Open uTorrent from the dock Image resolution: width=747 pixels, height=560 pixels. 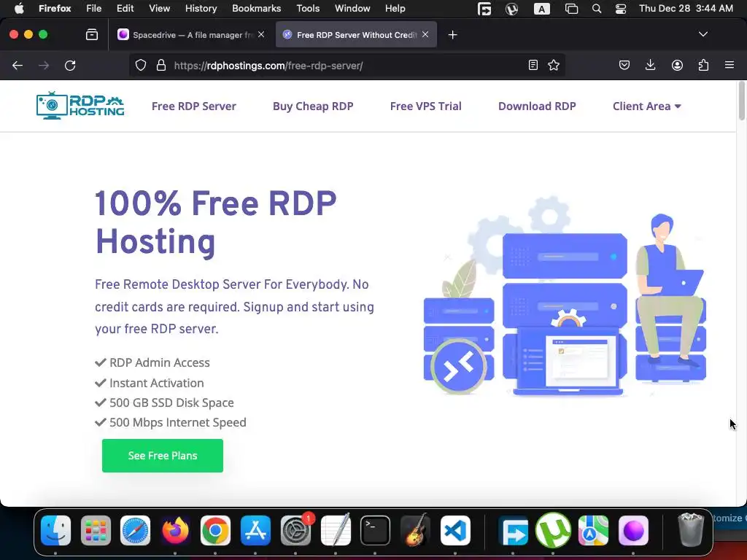click(x=553, y=531)
